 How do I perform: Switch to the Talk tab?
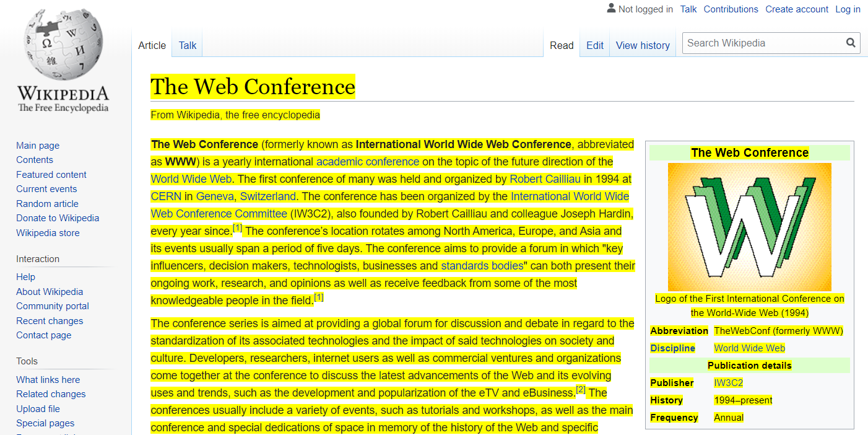tap(187, 45)
